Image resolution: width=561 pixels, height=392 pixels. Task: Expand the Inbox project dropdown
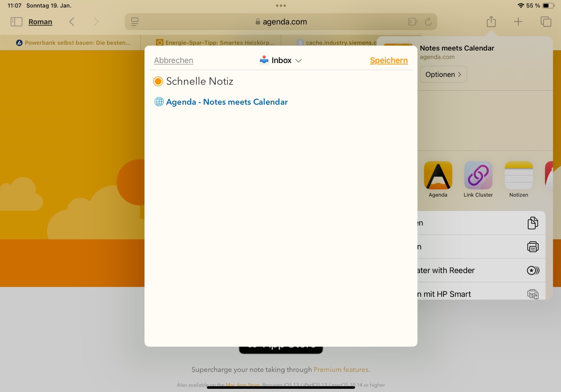click(281, 60)
